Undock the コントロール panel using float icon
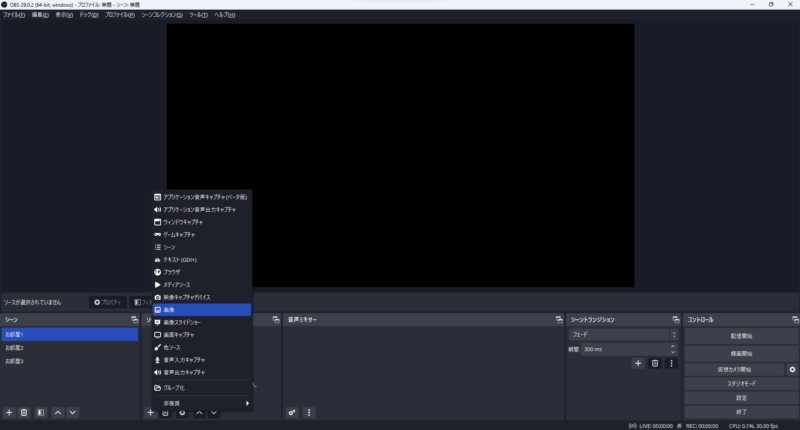This screenshot has height=430, width=800. tap(792, 320)
